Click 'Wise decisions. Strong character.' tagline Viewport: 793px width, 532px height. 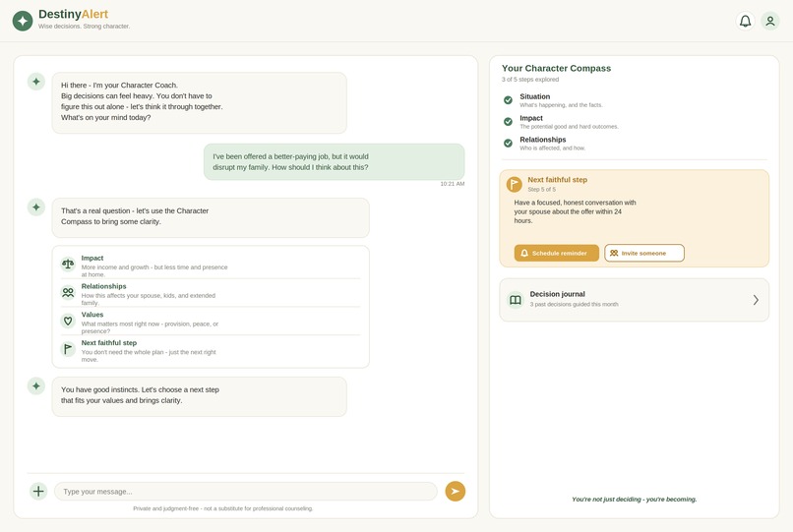coord(84,27)
